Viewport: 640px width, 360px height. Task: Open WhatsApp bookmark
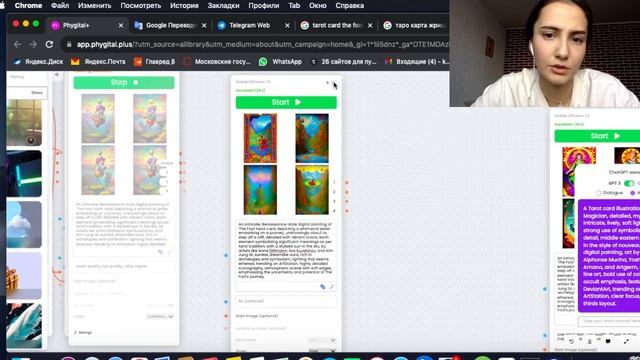tap(280, 62)
